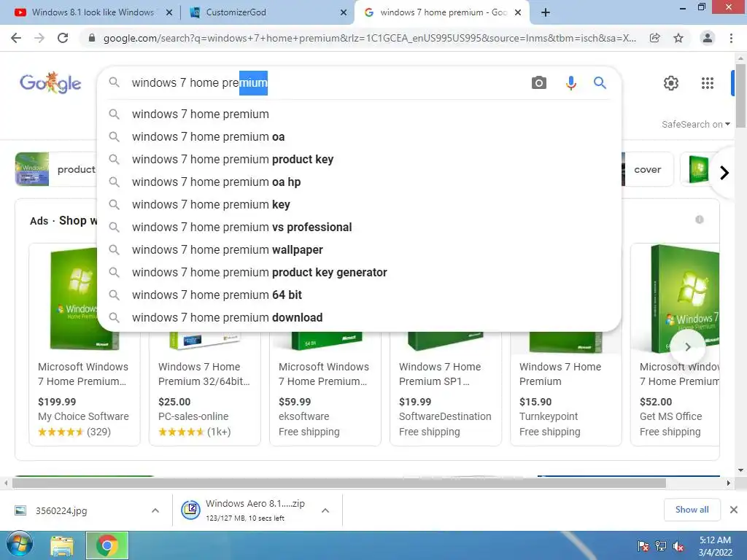Open $25.00 PC-sales-online listing
Viewport: 747px width, 560px height.
(x=204, y=388)
